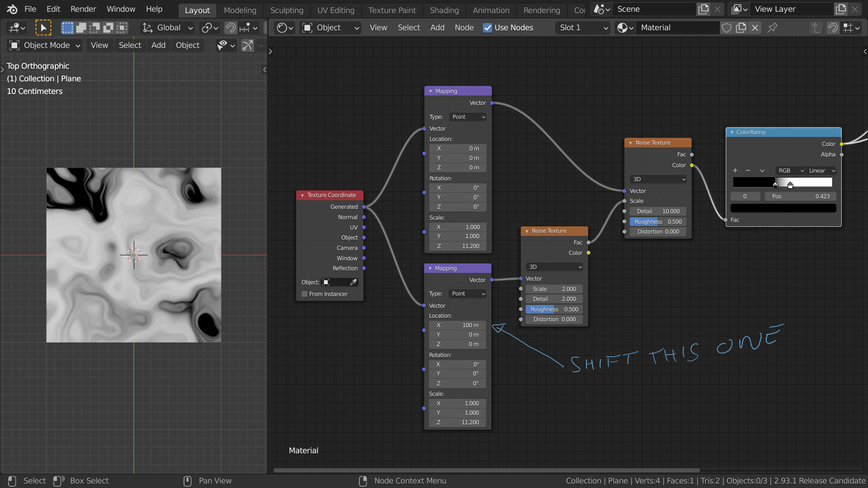Click the Node menu in node editor

click(x=464, y=28)
